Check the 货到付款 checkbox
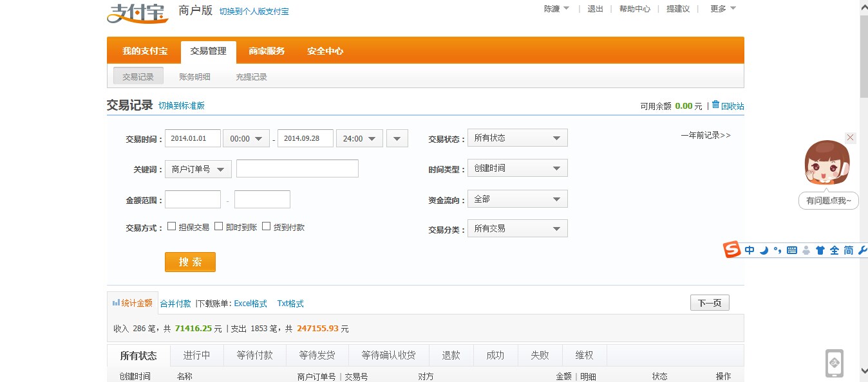The height and width of the screenshot is (382, 868). pos(267,226)
